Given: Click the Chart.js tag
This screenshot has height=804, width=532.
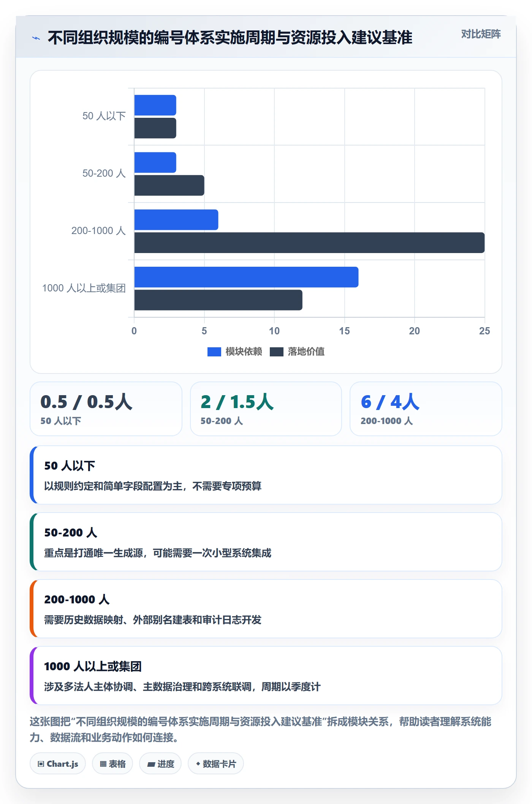Looking at the screenshot, I should tap(58, 763).
